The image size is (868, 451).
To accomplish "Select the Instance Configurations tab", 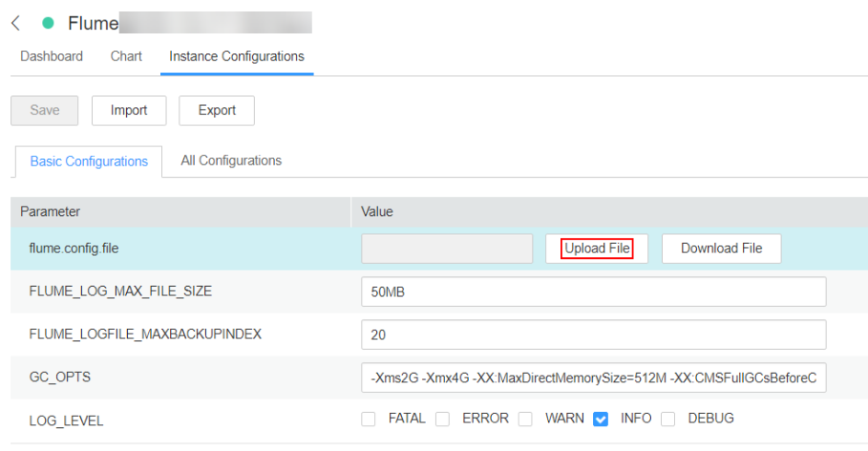I will coord(237,56).
